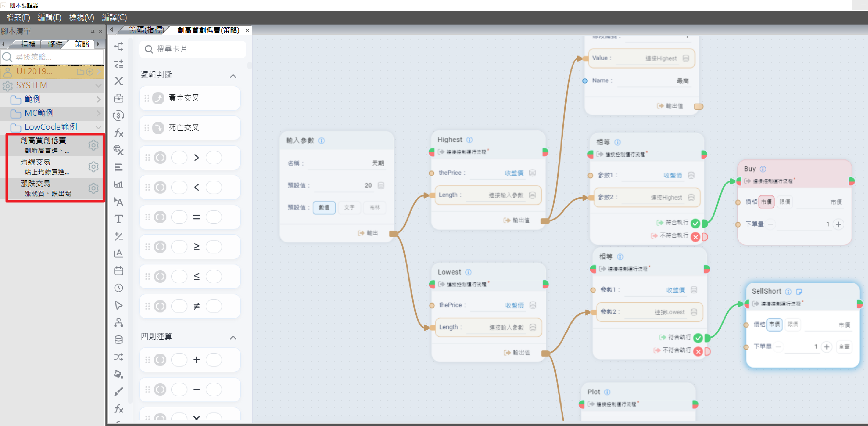Click the text T category icon
Image resolution: width=868 pixels, height=426 pixels.
[x=119, y=219]
